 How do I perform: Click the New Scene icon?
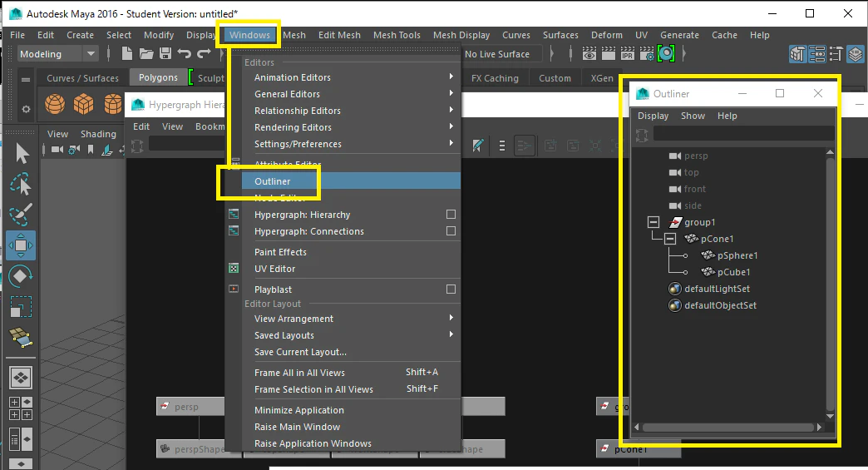tap(126, 54)
